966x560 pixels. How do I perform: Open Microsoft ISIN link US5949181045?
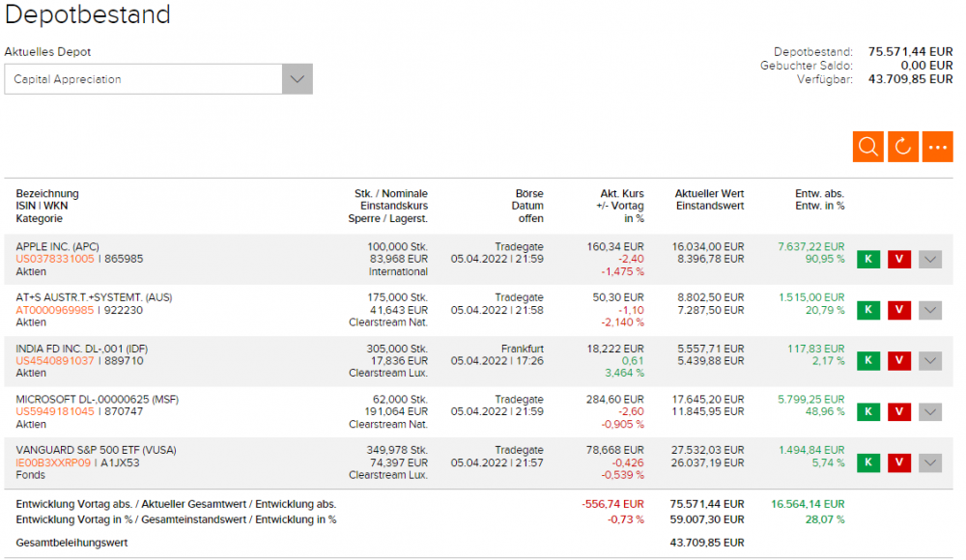(55, 412)
